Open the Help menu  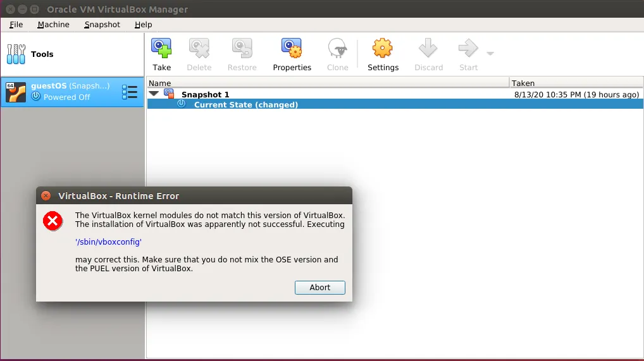[x=144, y=25]
